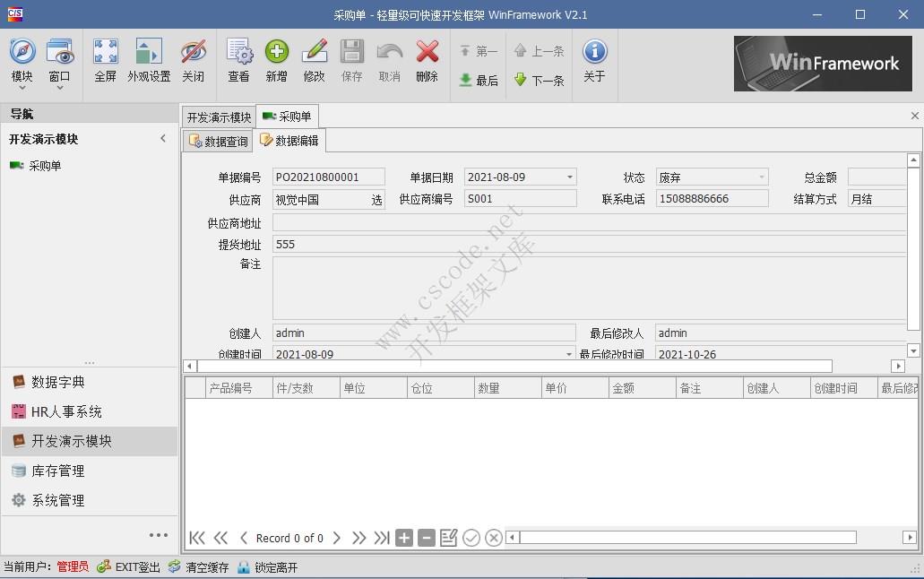The height and width of the screenshot is (579, 924).
Task: 选择工具栏的修改图标
Action: pyautogui.click(x=314, y=61)
